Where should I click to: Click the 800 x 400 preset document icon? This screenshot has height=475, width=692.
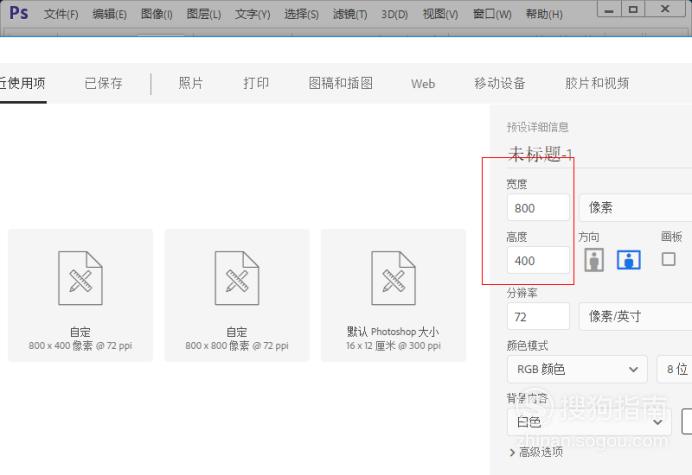tap(80, 278)
